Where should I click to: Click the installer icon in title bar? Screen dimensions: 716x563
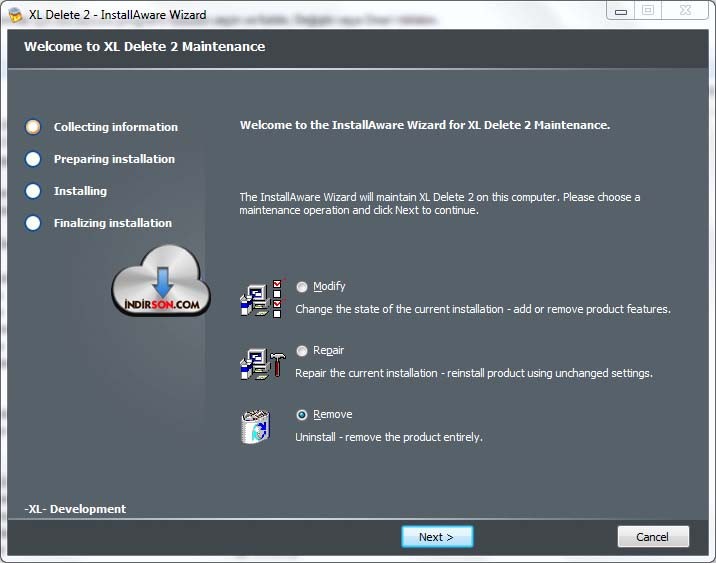[x=15, y=15]
